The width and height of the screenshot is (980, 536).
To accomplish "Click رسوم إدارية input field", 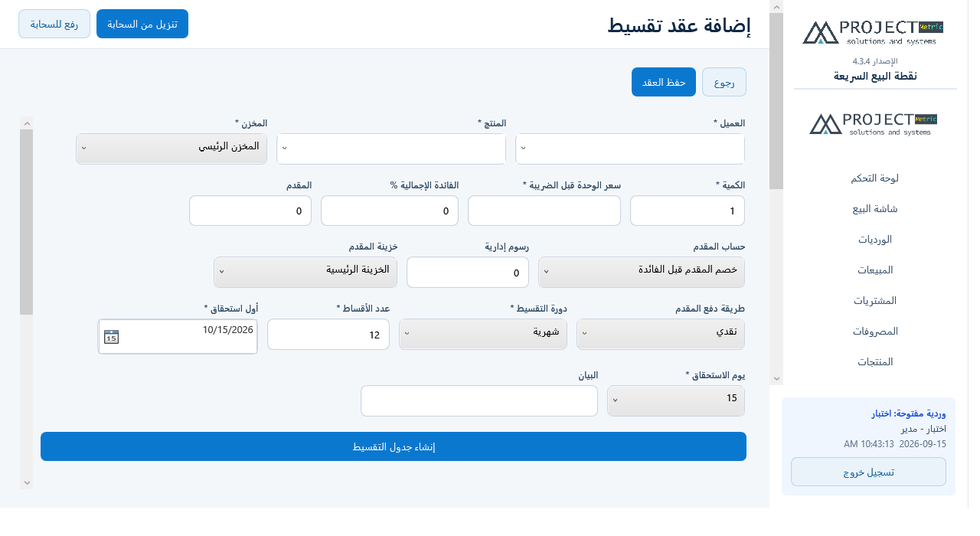I will point(468,272).
